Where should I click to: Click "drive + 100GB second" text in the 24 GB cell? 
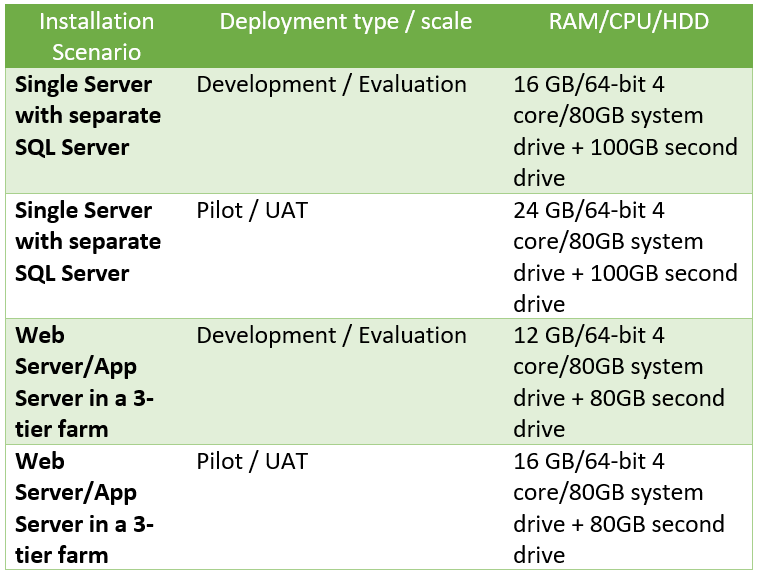coord(625,273)
